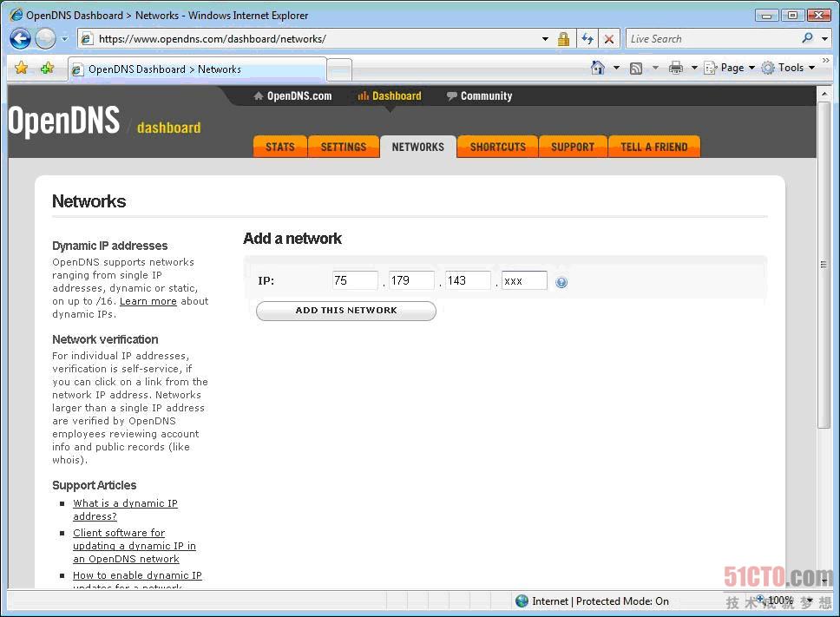The height and width of the screenshot is (617, 840).
Task: Click the third IP octet field (143)
Action: (x=468, y=280)
